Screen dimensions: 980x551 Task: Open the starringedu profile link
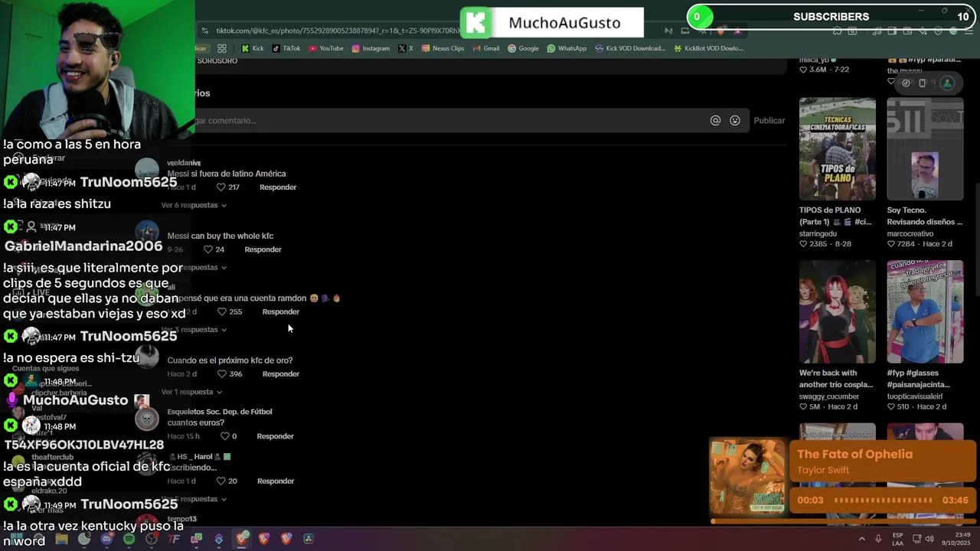[x=818, y=233]
